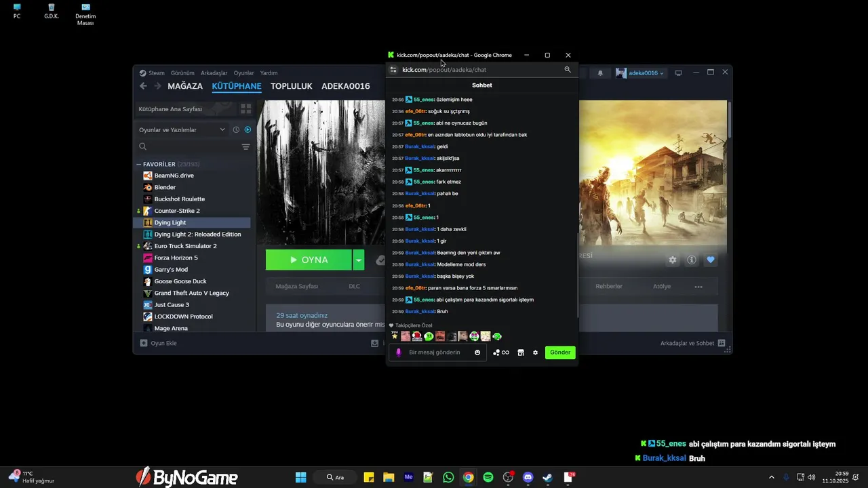Open Kick shop icon in chat
868x488 pixels.
click(521, 352)
